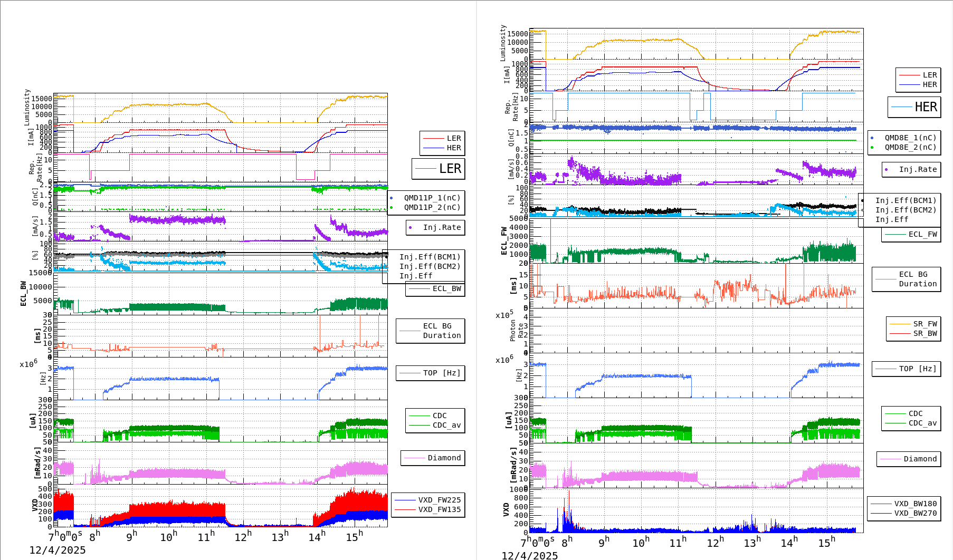Click the large LER label box on left panel
The width and height of the screenshot is (953, 560).
pyautogui.click(x=439, y=169)
